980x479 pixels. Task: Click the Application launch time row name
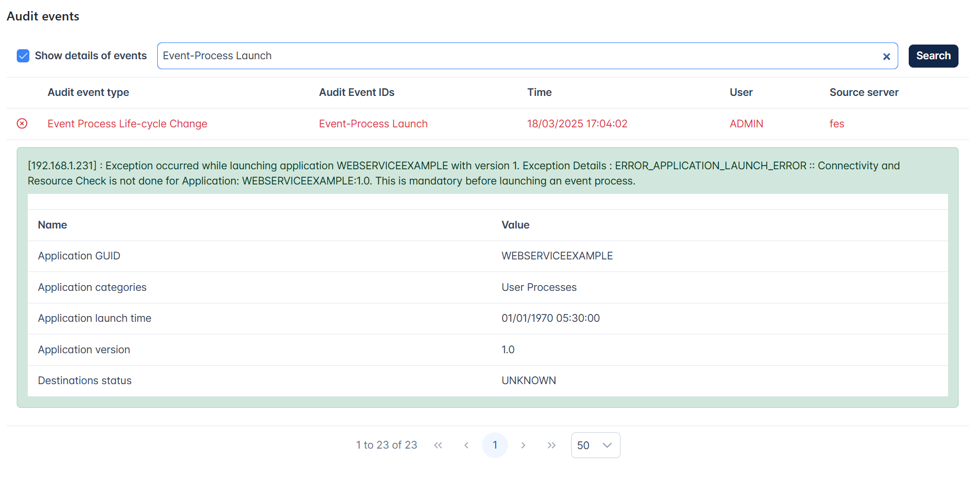95,318
